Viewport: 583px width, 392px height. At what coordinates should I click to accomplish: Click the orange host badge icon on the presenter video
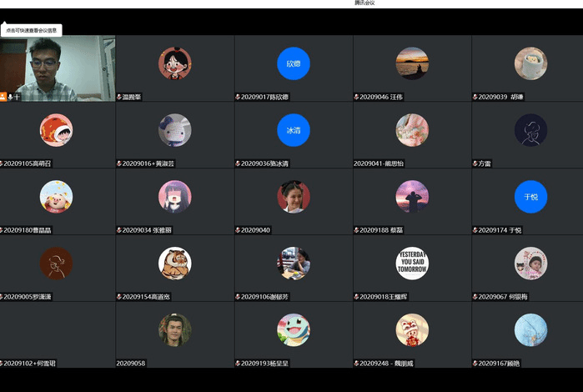3,97
